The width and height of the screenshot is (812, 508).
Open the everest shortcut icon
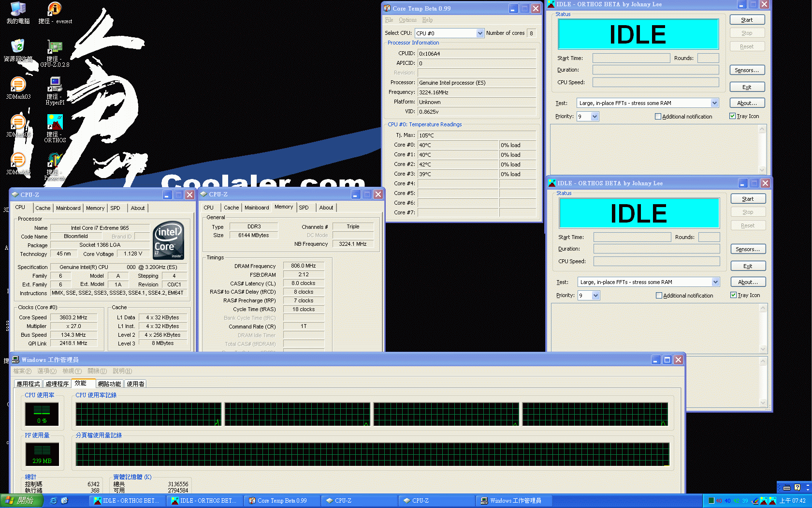tap(55, 9)
